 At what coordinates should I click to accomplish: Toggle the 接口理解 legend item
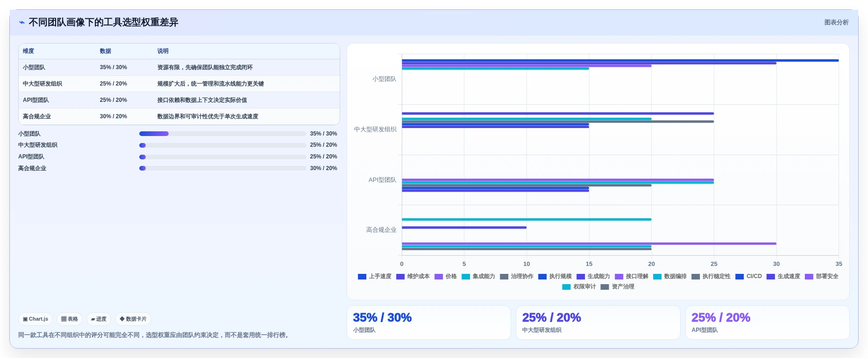click(632, 276)
